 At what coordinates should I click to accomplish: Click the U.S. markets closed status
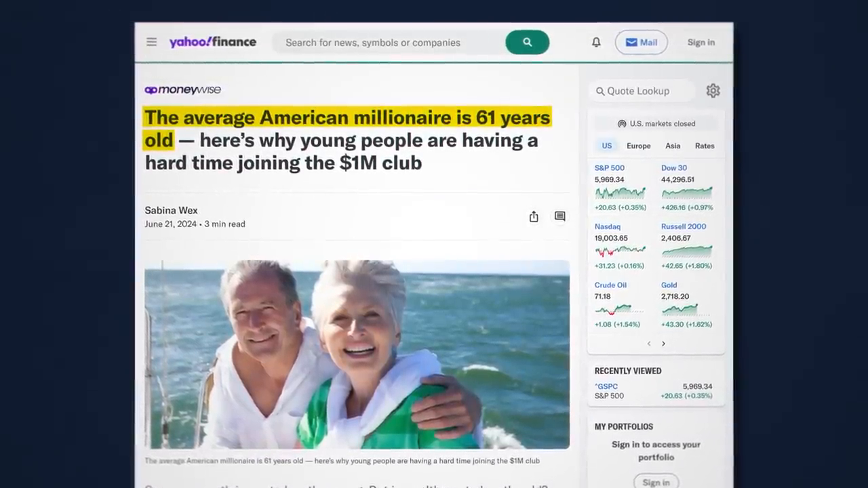click(x=656, y=123)
